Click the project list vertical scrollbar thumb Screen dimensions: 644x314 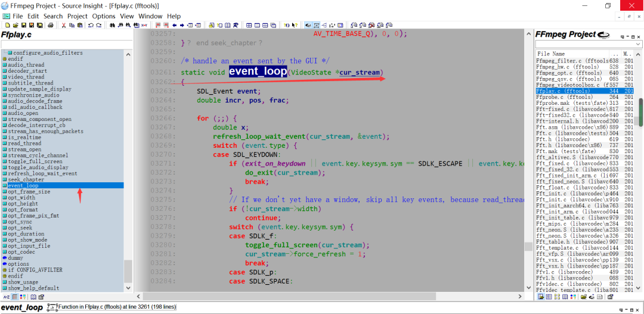640,111
